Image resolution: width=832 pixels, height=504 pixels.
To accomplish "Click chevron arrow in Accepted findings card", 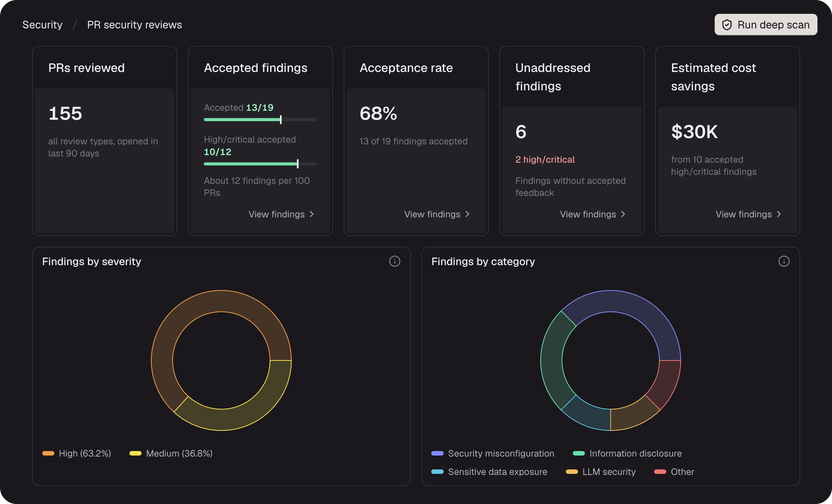I will (x=311, y=214).
